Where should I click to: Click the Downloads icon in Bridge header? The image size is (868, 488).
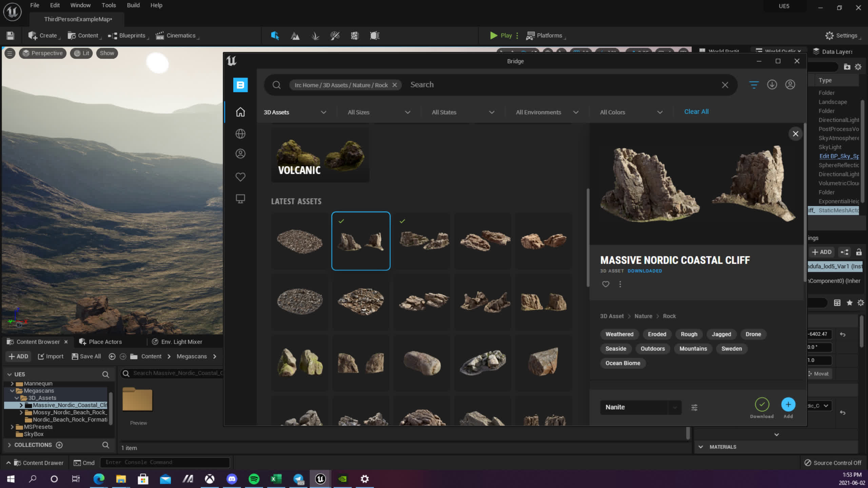(772, 85)
